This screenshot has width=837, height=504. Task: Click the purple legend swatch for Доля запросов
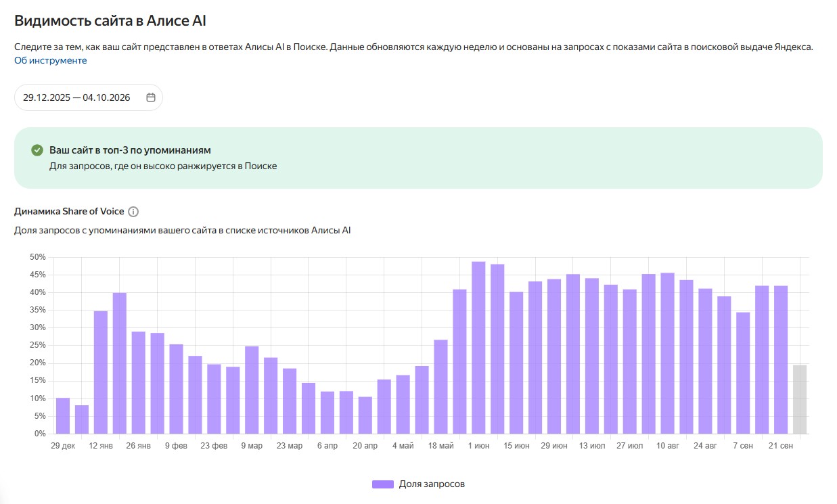383,484
